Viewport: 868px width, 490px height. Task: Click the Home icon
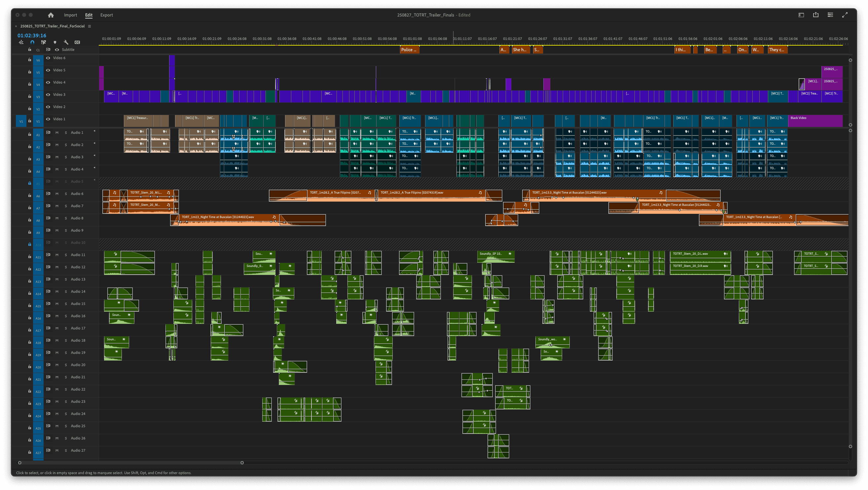pyautogui.click(x=51, y=15)
